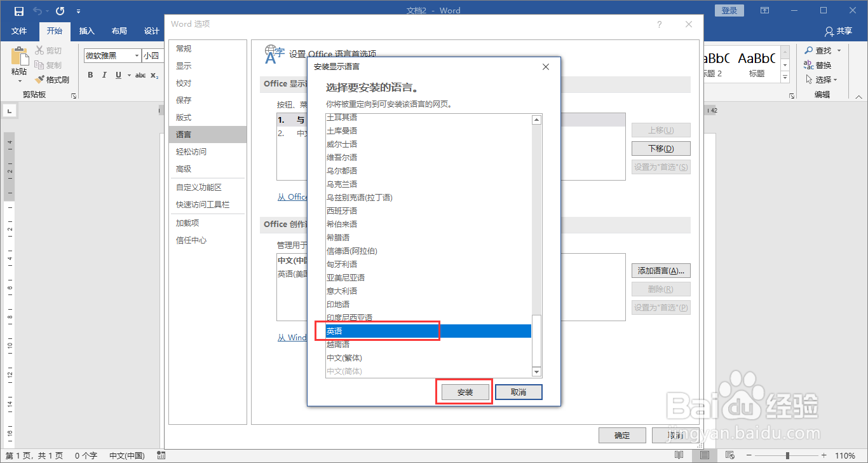Open the Styles pane launcher
This screenshot has width=868, height=463.
click(x=792, y=95)
